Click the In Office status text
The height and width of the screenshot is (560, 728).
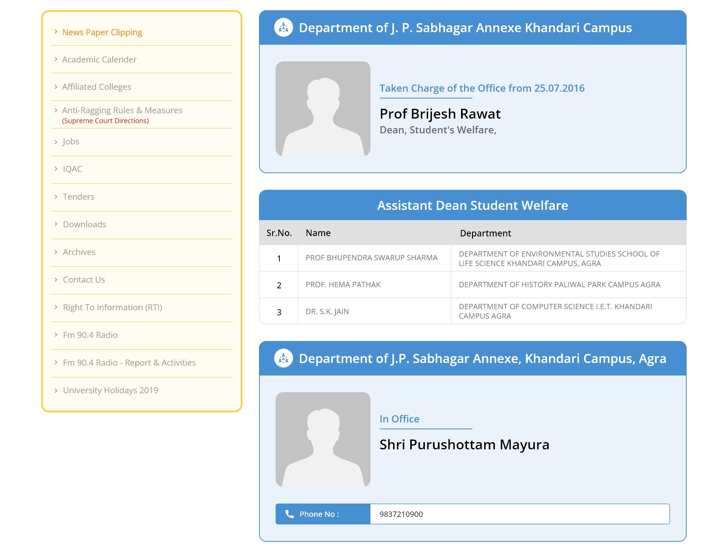click(399, 419)
